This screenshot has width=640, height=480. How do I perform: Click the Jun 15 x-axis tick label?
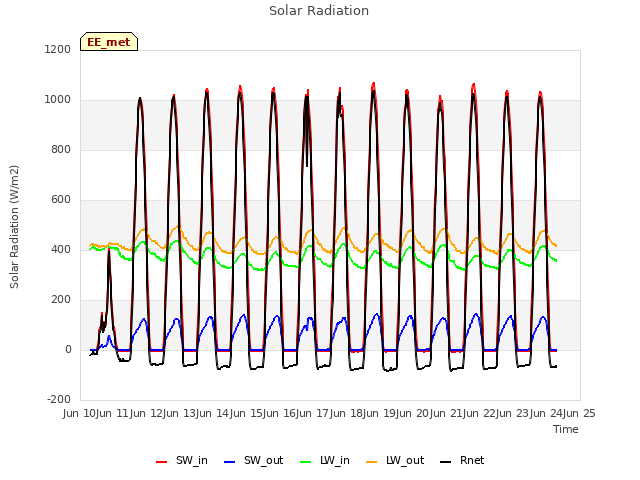(x=247, y=413)
